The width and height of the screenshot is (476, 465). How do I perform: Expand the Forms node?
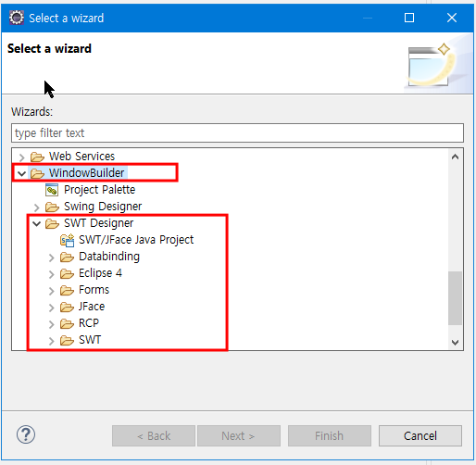pyautogui.click(x=51, y=291)
